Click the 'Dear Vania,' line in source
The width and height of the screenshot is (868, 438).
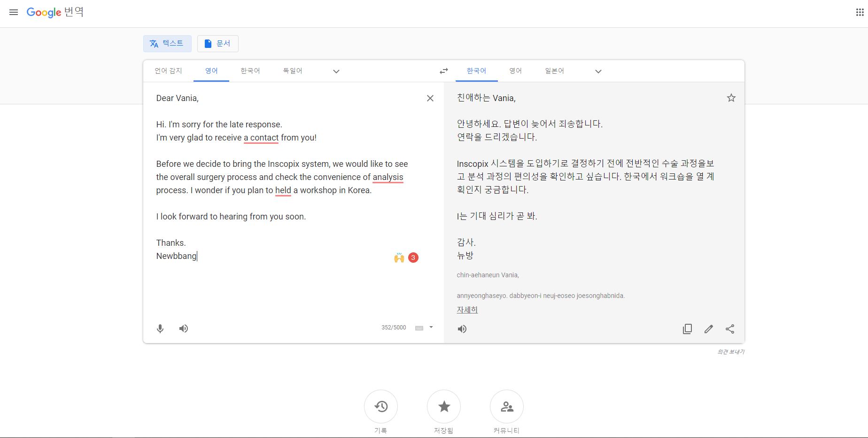click(178, 98)
